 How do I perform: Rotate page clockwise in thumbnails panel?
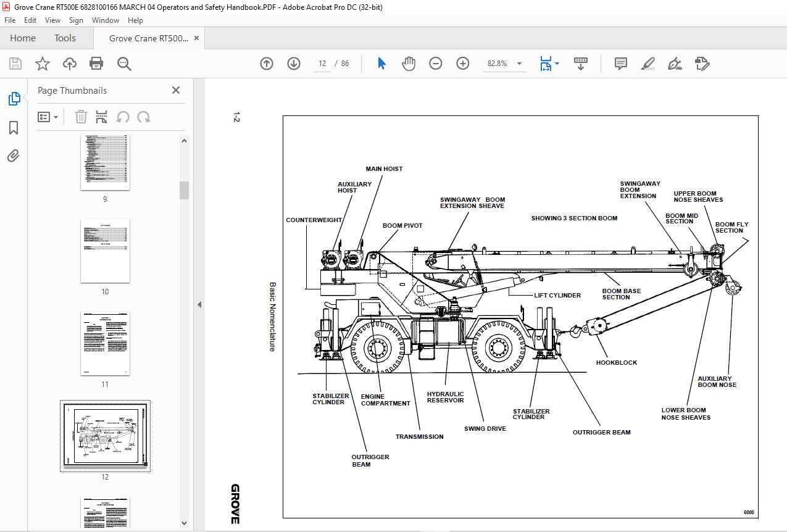tap(144, 117)
